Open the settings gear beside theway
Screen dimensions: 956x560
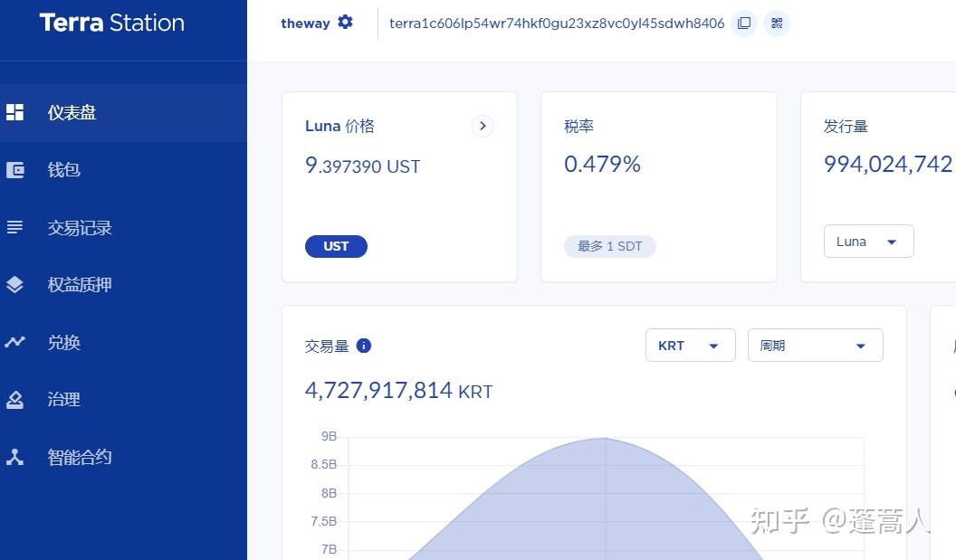(x=345, y=22)
